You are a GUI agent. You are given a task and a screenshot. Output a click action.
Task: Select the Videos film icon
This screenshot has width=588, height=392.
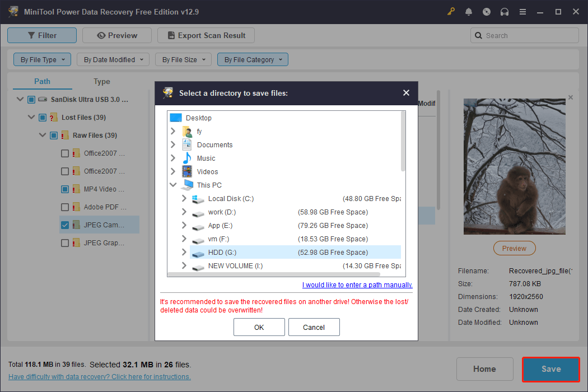[x=186, y=171]
